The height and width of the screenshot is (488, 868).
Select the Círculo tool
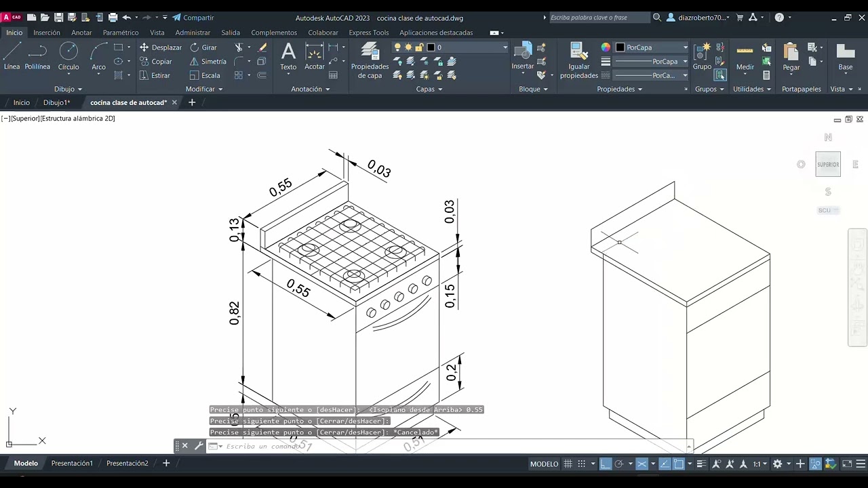68,56
